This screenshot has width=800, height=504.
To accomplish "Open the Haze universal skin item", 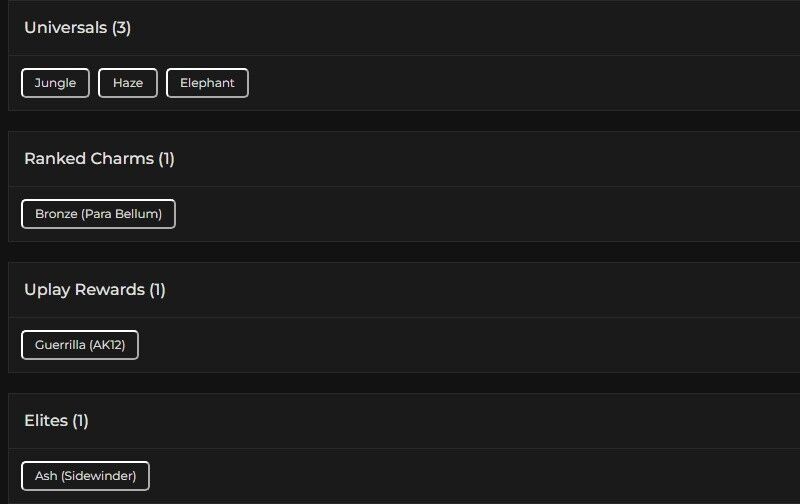I will (128, 83).
